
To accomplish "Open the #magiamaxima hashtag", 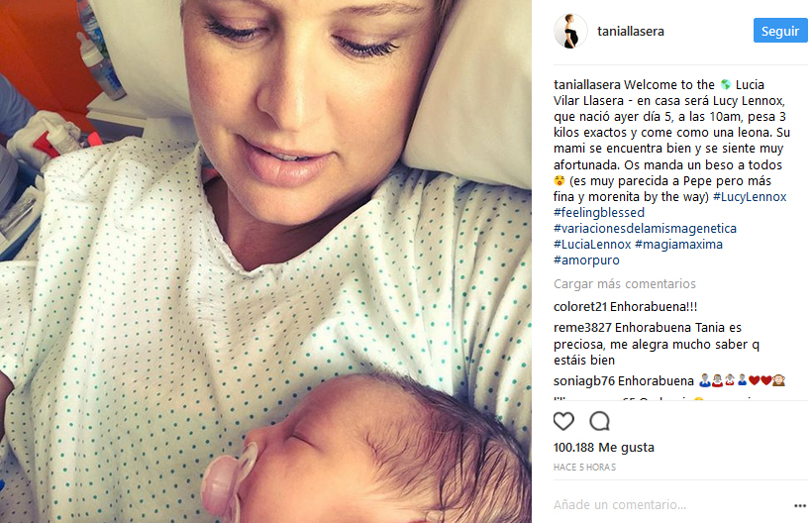I will [678, 245].
